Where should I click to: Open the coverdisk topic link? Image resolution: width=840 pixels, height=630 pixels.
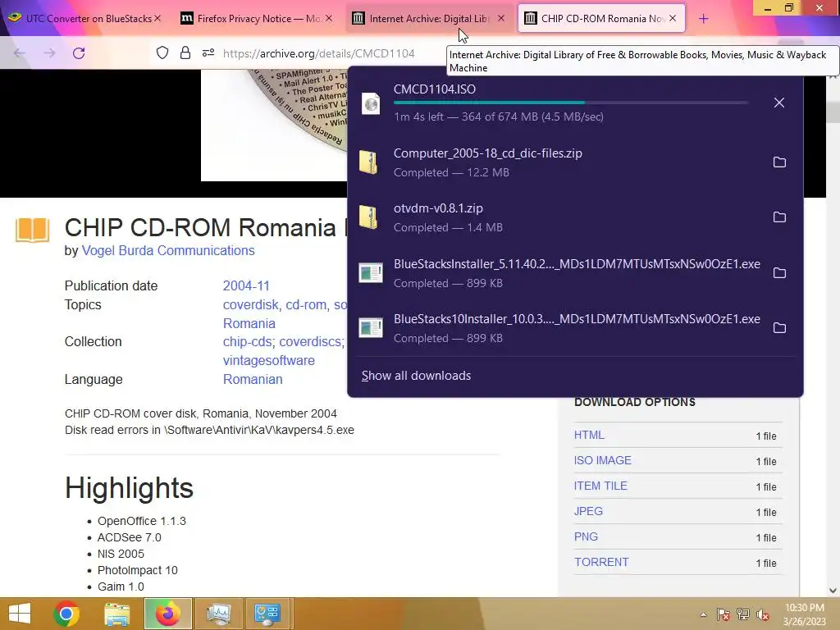tap(251, 305)
